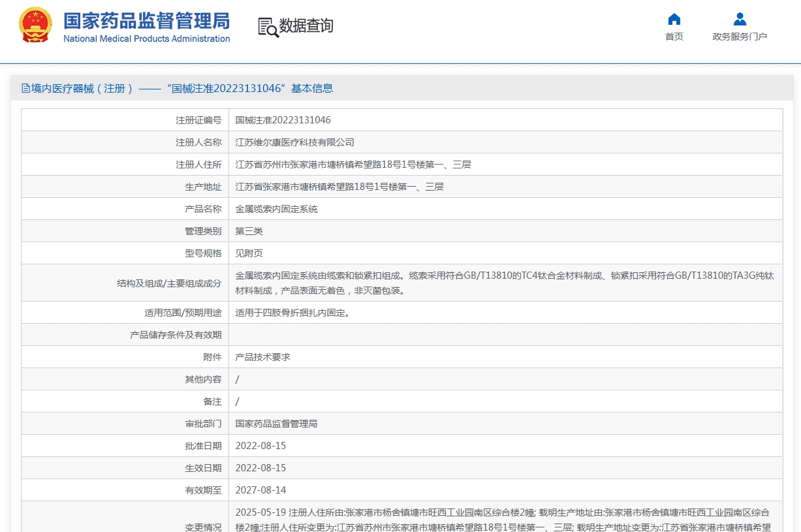Open the 首页 home icon
Screen dimensions: 801x532
(674, 19)
